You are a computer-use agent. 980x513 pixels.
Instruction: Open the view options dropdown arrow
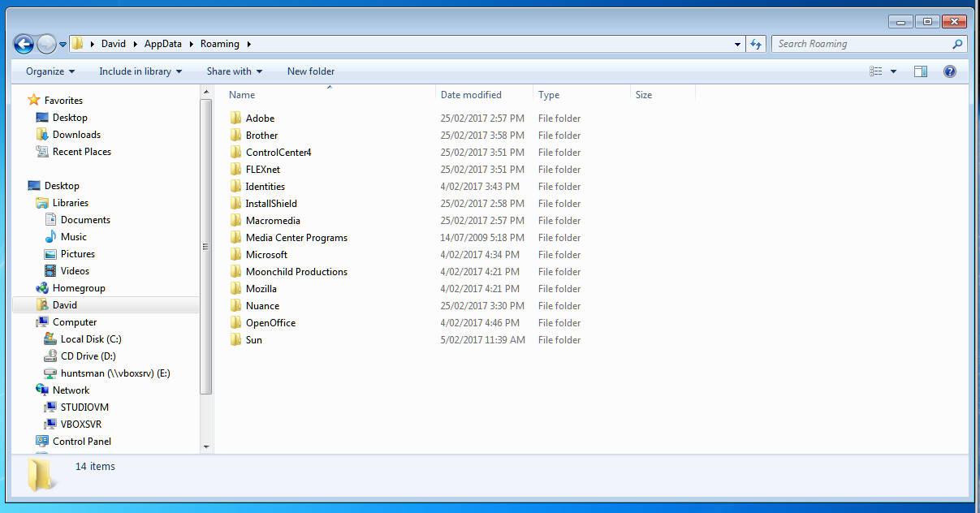pos(893,71)
